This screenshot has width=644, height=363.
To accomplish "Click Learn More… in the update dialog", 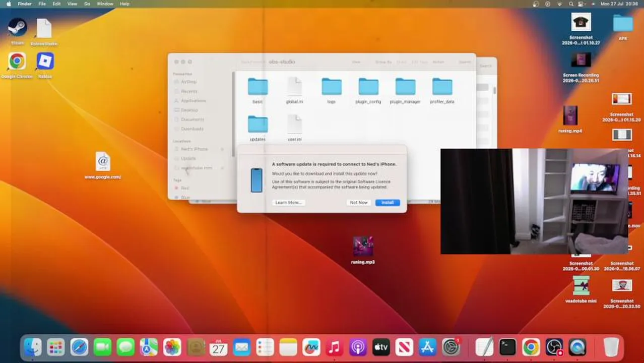I will tap(288, 202).
